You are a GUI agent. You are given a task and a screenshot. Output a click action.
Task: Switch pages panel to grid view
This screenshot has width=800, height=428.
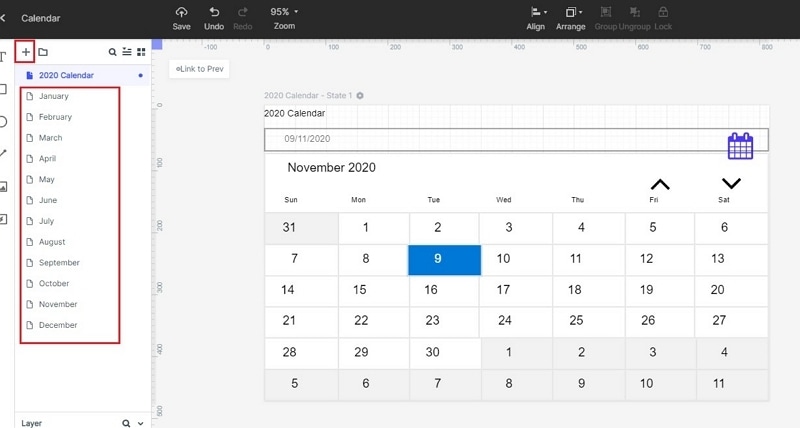[x=141, y=52]
